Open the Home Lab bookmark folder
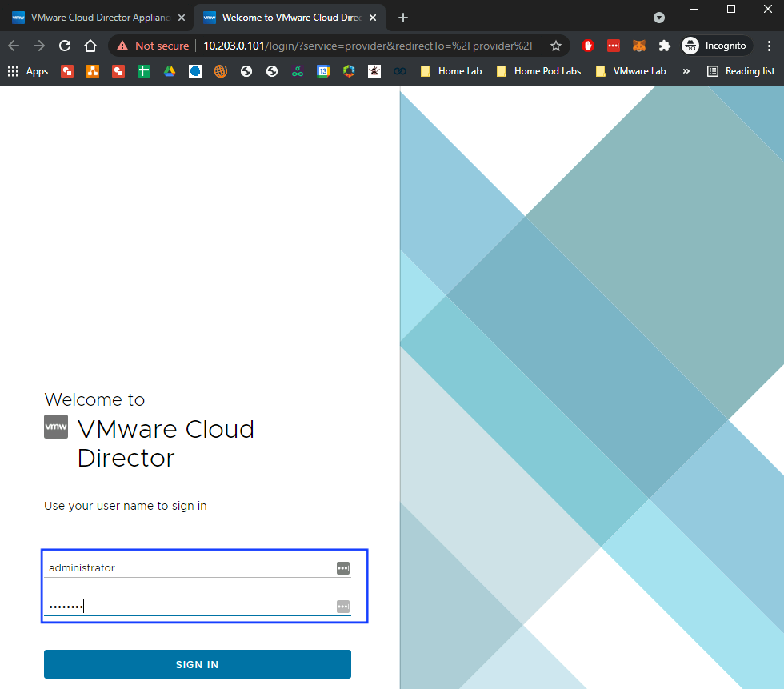The image size is (784, 689). tap(451, 71)
